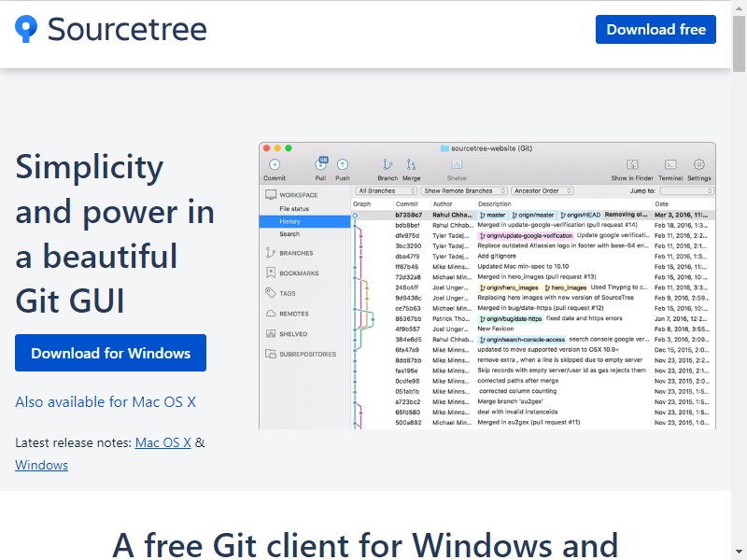Click the Shelved icon in the sidebar
Screen dimensions: 747x560
point(271,334)
